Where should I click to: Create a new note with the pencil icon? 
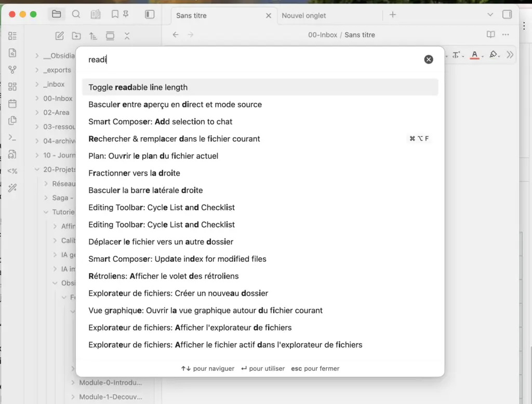point(60,36)
